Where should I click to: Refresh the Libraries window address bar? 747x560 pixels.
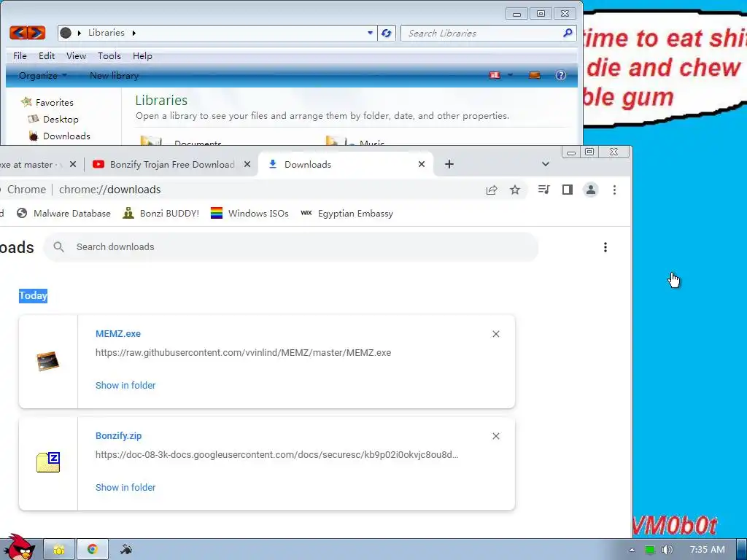[x=387, y=33]
